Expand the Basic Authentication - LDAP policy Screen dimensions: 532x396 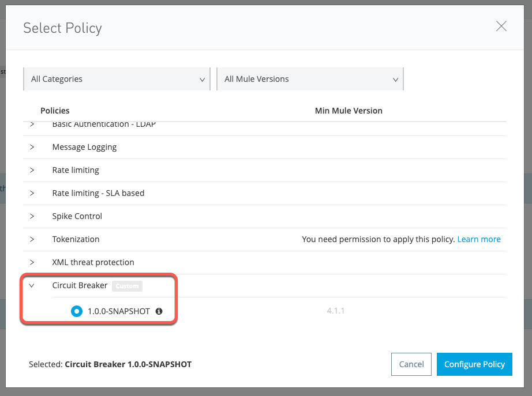tap(32, 123)
